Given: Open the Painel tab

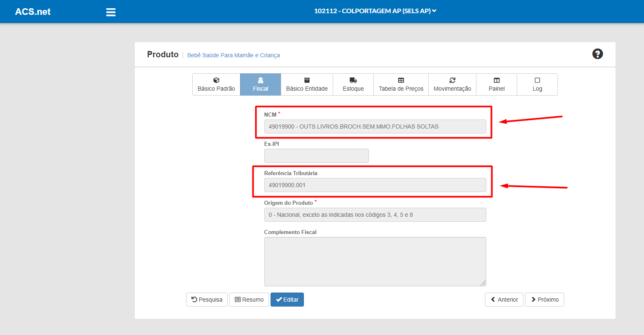Looking at the screenshot, I should coord(497,84).
